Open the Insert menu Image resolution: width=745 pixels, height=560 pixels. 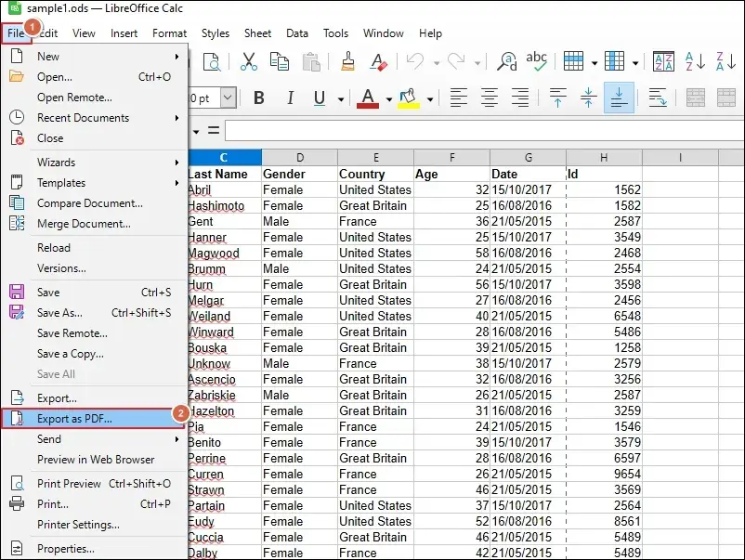[x=124, y=33]
